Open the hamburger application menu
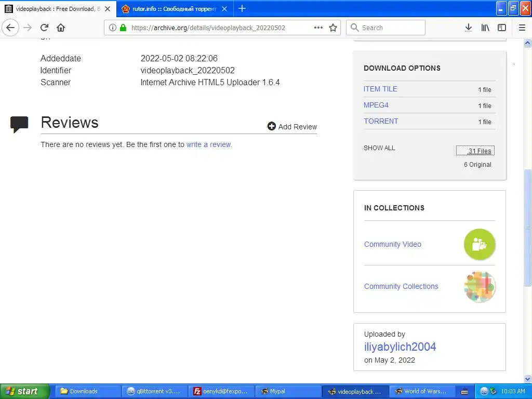Image resolution: width=532 pixels, height=399 pixels. pos(522,28)
